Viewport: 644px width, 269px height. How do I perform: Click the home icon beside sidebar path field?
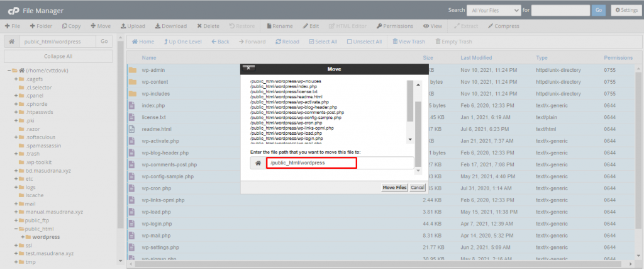click(x=12, y=42)
